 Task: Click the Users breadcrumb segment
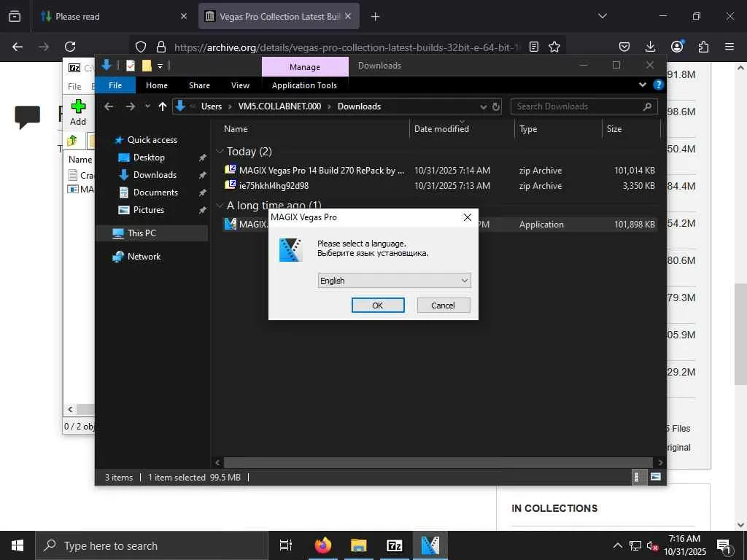point(212,106)
